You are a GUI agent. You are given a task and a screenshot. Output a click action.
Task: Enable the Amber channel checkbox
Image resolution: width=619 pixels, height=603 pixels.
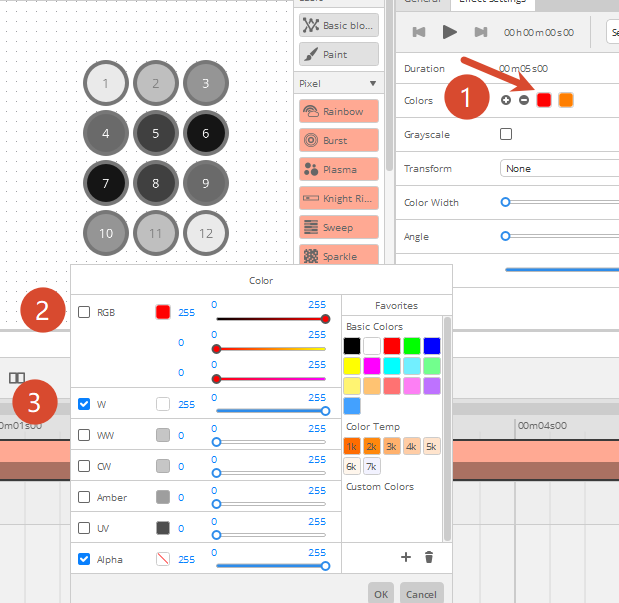[x=85, y=497]
